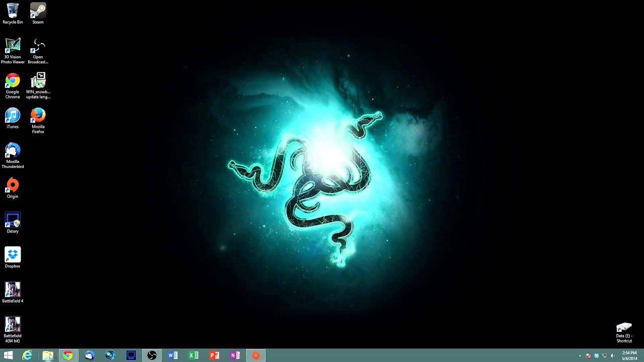Switch to Chrome on the taskbar
Screen dimensions: 644x362
[68, 355]
